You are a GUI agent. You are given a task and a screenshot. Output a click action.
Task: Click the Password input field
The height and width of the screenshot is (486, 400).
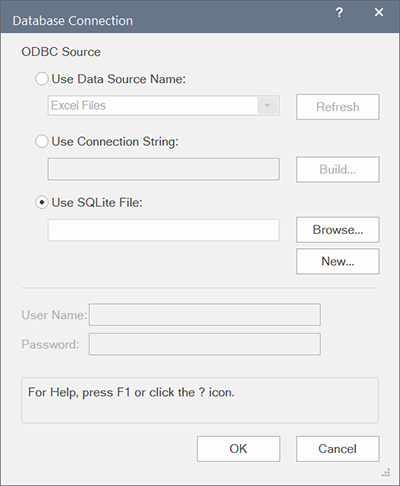(205, 344)
